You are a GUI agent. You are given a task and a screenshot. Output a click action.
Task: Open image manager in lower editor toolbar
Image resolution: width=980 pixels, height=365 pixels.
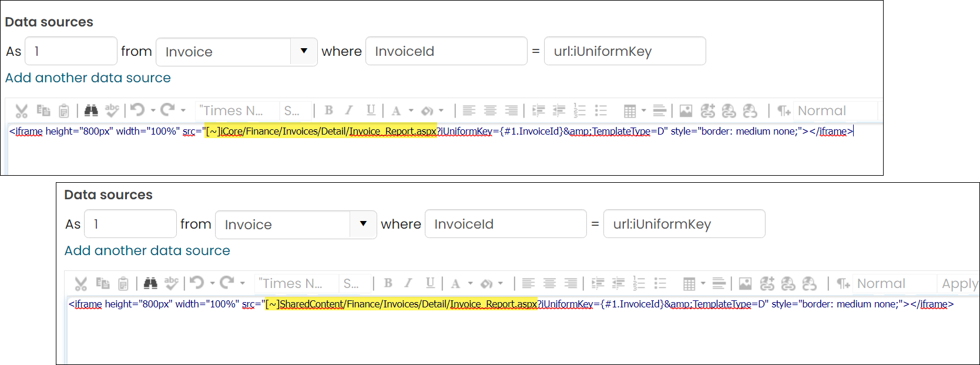pyautogui.click(x=745, y=283)
